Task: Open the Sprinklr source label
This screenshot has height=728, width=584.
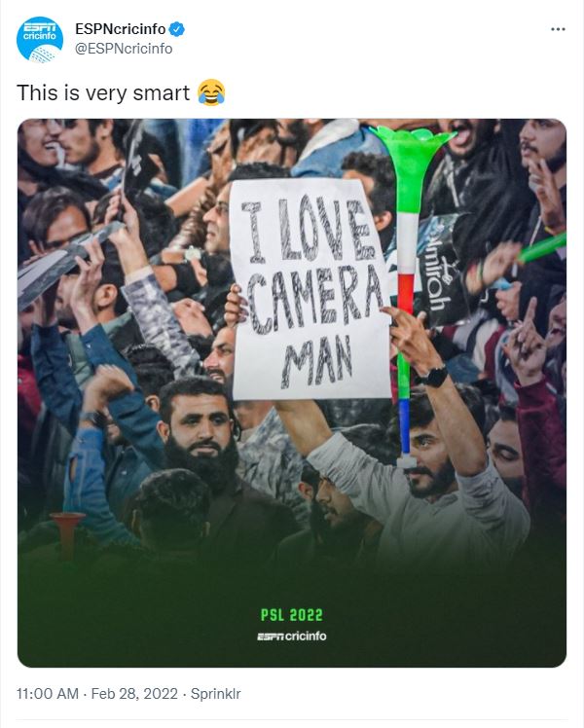Action: click(x=215, y=694)
